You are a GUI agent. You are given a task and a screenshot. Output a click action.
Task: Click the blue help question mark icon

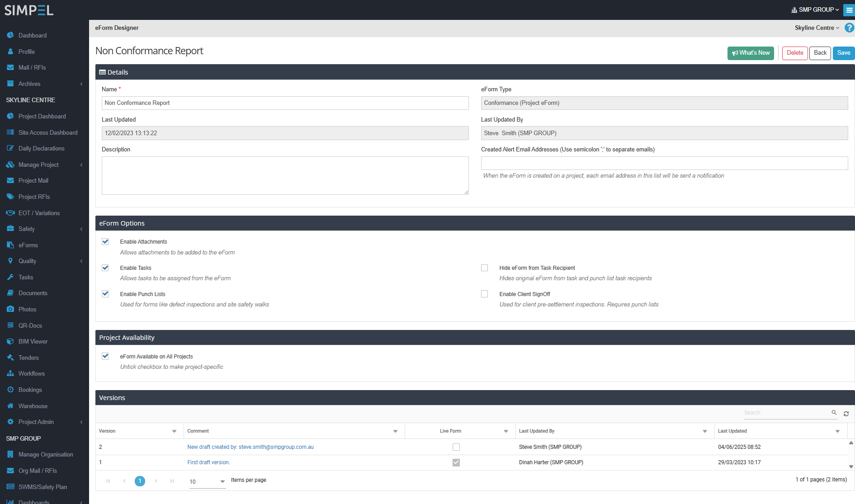(849, 28)
